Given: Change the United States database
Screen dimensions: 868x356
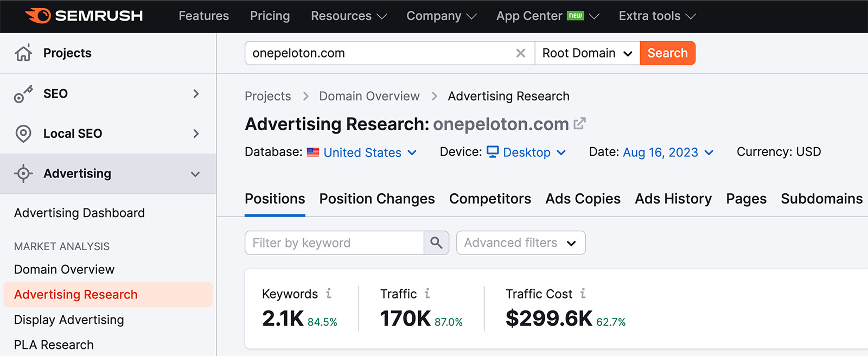Looking at the screenshot, I should pos(362,152).
